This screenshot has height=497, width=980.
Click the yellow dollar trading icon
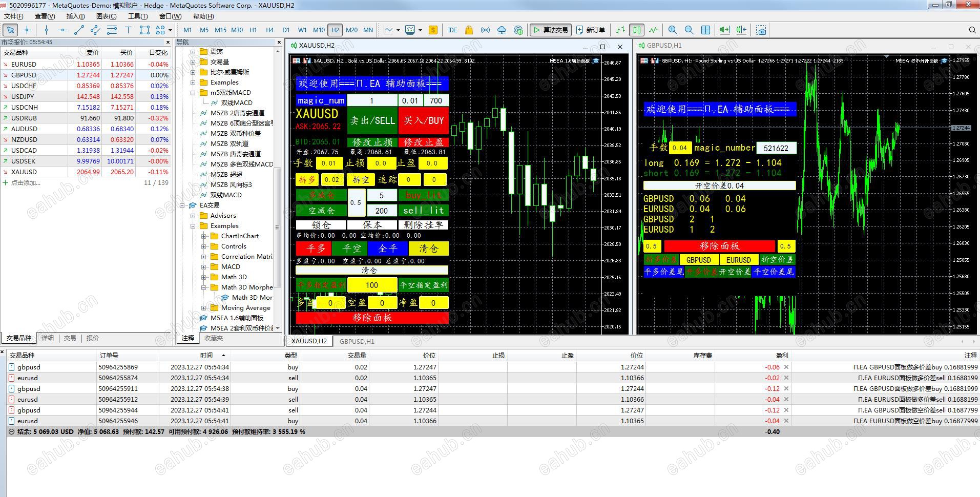[x=433, y=30]
